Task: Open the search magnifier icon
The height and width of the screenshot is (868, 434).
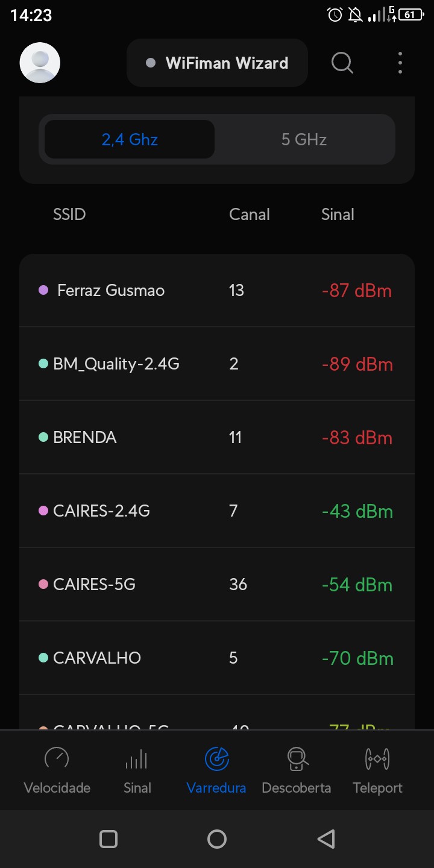Action: pos(342,63)
